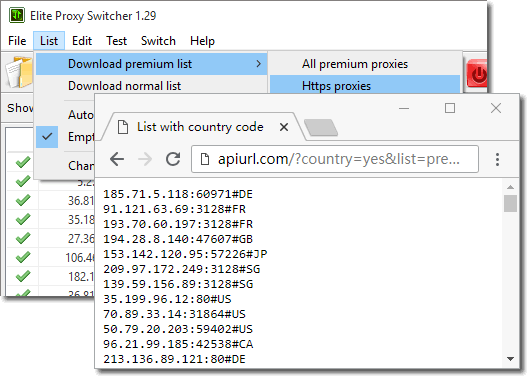Click proxy line 139.59.156.89:3128#SG
This screenshot has height=377, width=528.
pyautogui.click(x=178, y=284)
